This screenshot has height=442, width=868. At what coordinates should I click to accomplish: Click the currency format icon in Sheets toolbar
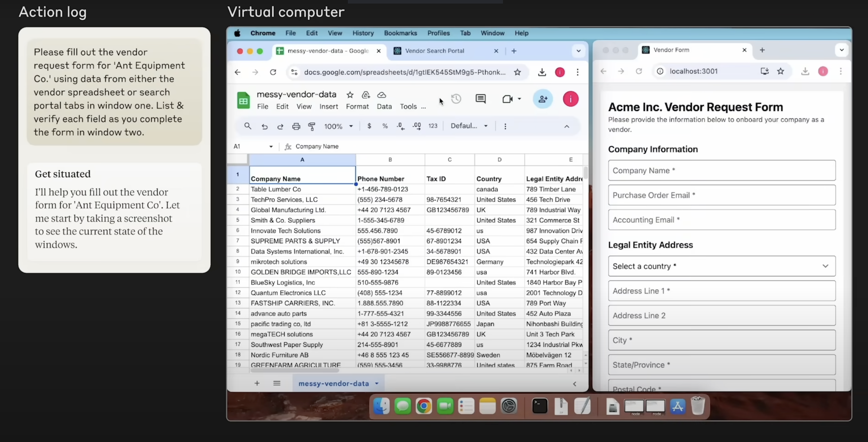(369, 126)
